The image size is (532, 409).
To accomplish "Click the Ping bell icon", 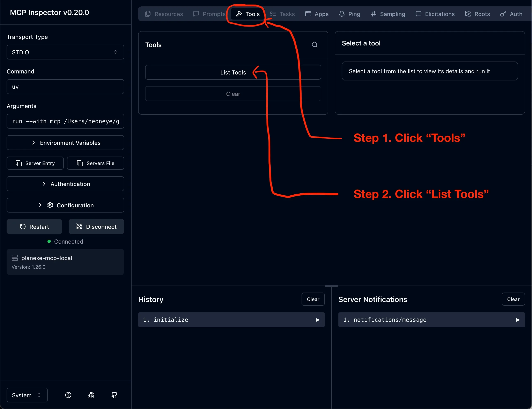I will point(342,14).
